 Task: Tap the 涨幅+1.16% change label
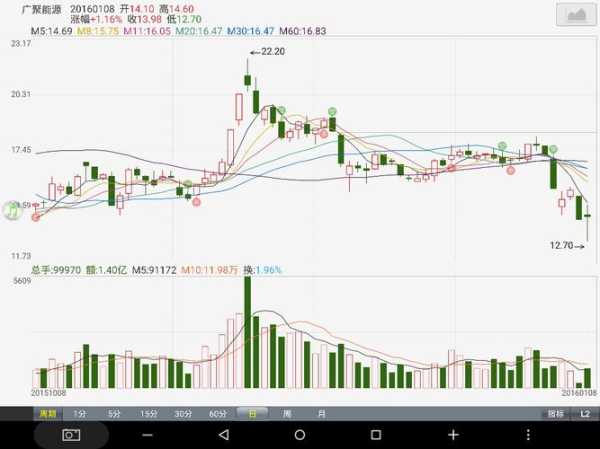[96, 20]
